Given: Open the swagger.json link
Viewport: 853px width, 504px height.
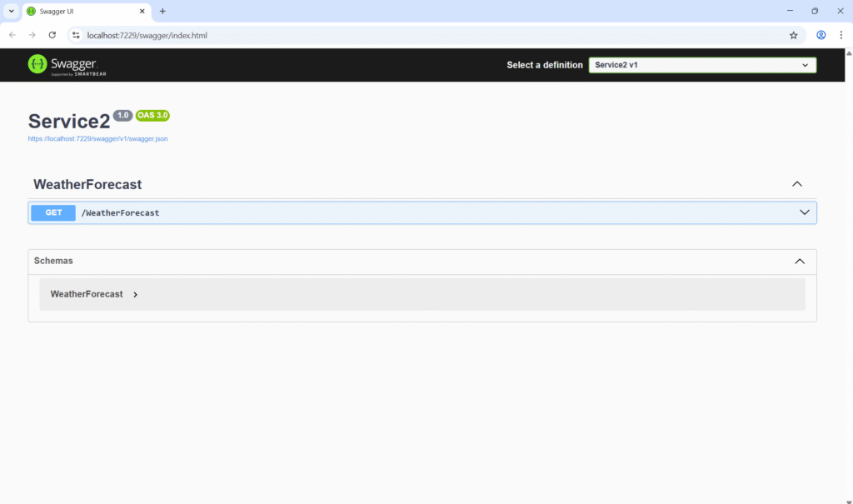Looking at the screenshot, I should (97, 139).
